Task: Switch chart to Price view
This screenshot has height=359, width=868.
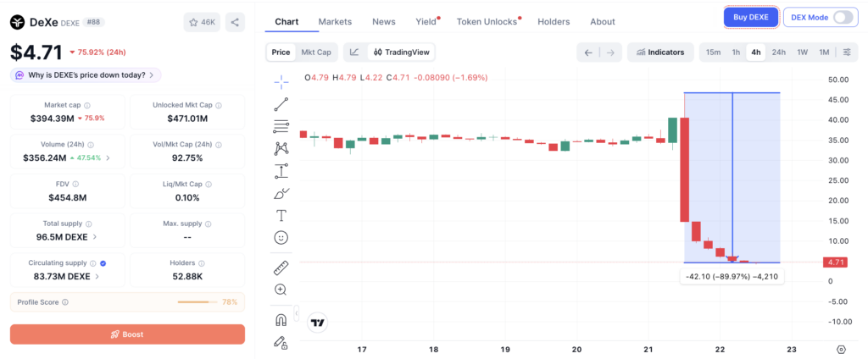Action: [281, 52]
